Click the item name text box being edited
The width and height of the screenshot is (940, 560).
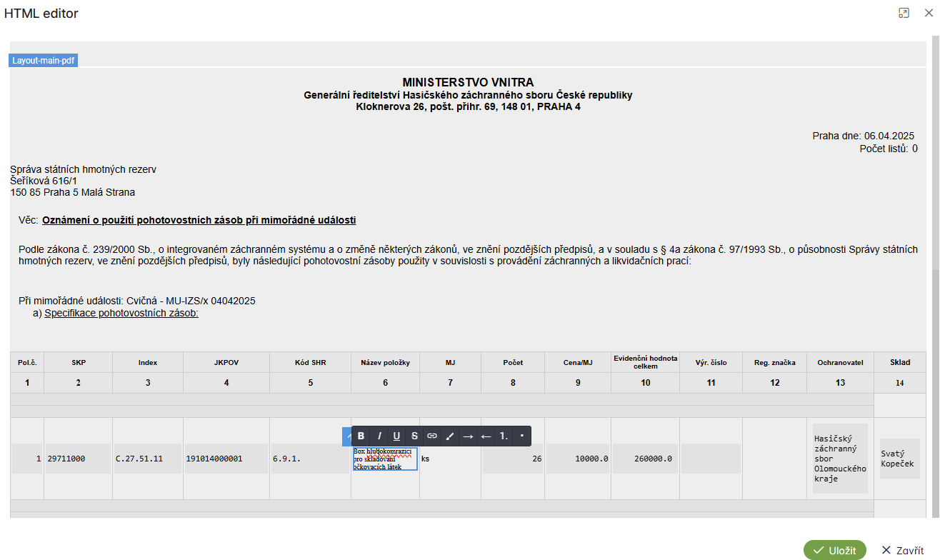pos(385,459)
